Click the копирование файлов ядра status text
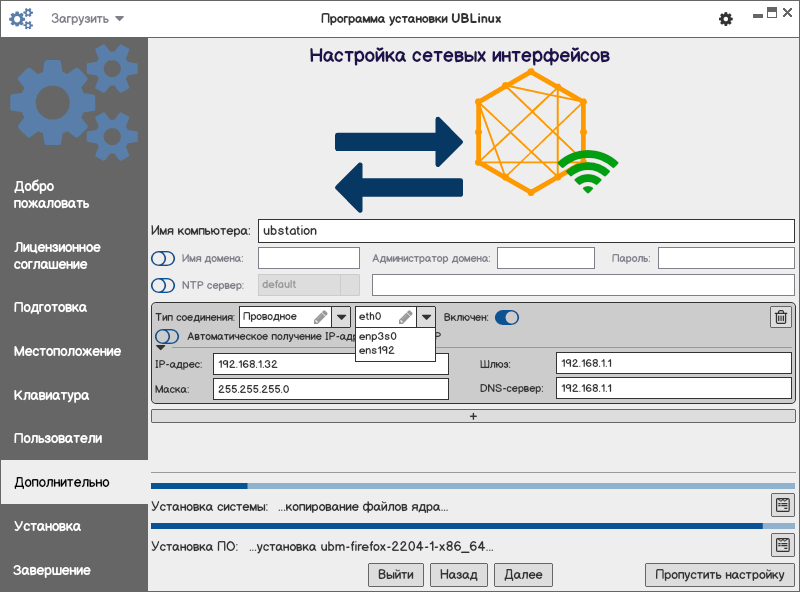 [363, 507]
